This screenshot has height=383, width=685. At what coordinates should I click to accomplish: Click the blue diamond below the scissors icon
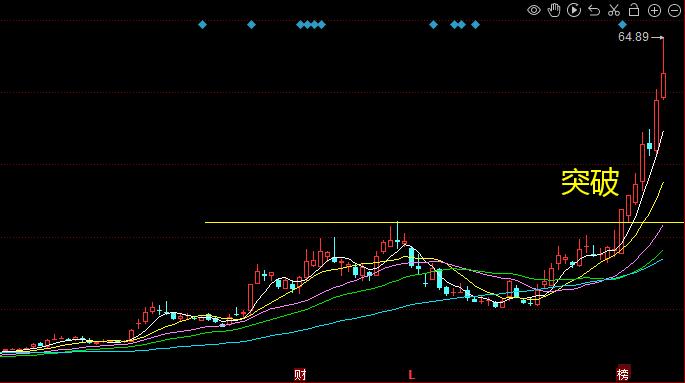(x=622, y=25)
